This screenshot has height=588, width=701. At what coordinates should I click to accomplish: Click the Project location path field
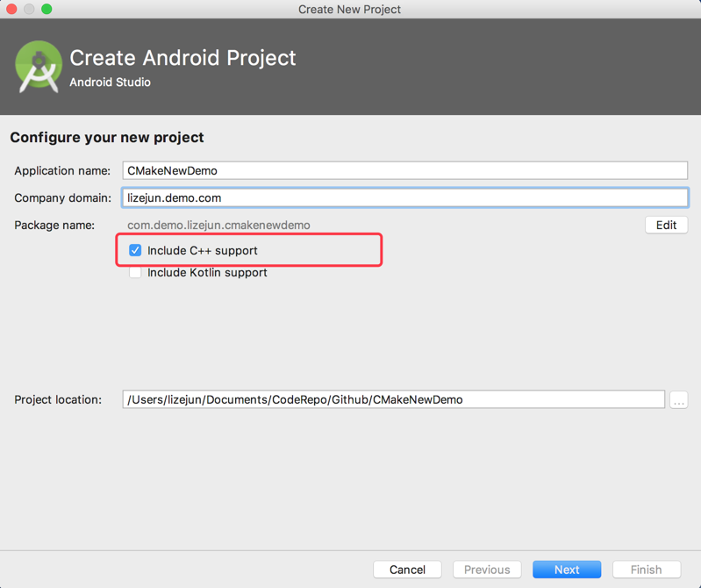pyautogui.click(x=393, y=399)
